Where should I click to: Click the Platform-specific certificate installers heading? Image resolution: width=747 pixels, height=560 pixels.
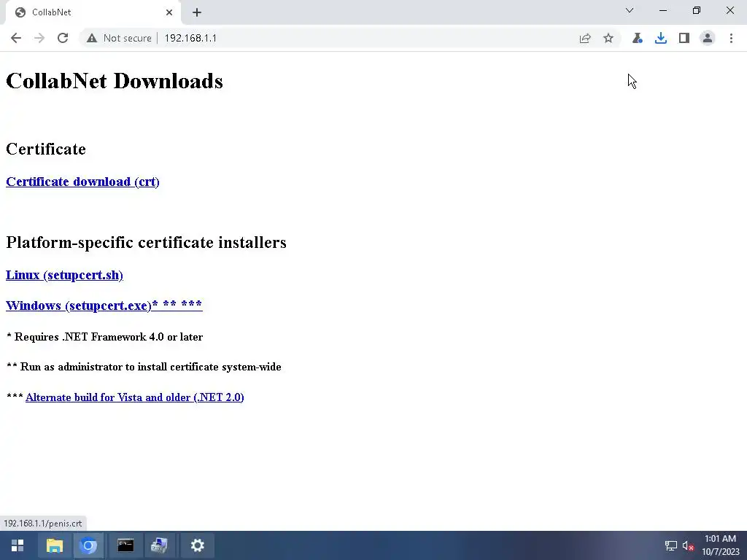(146, 242)
